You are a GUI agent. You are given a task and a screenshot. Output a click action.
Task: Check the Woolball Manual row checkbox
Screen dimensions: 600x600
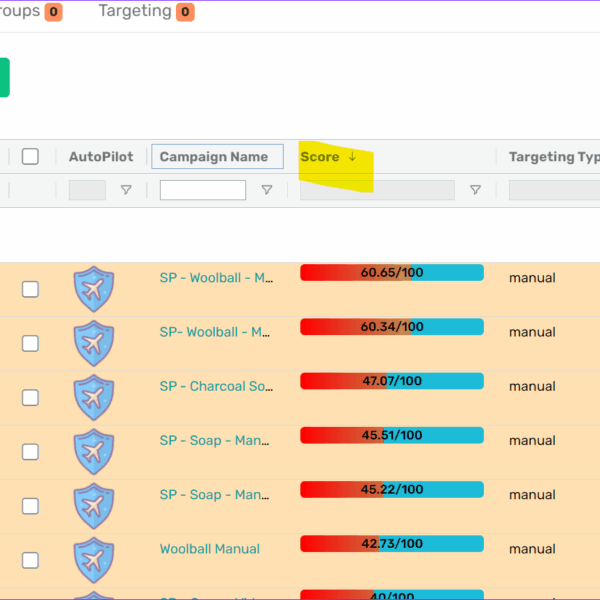coord(30,561)
